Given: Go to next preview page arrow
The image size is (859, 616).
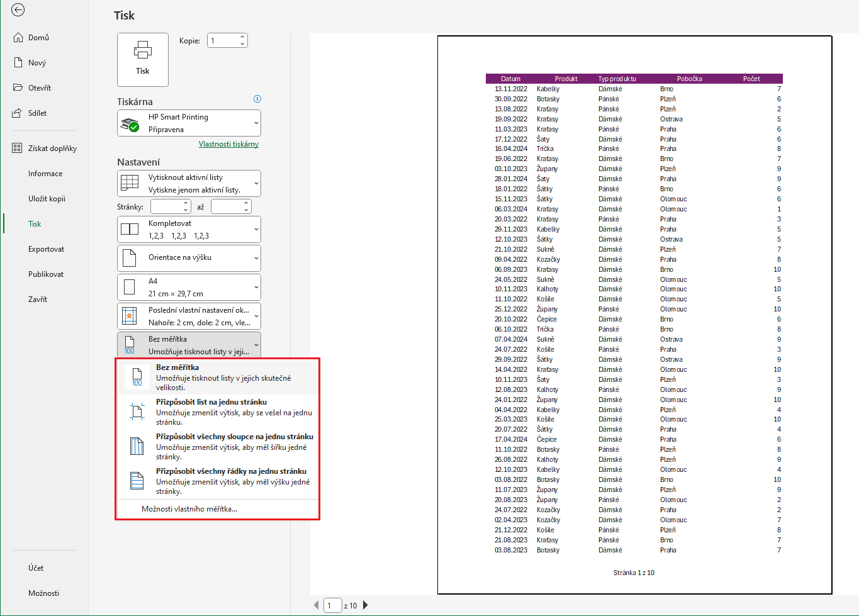Looking at the screenshot, I should 365,605.
